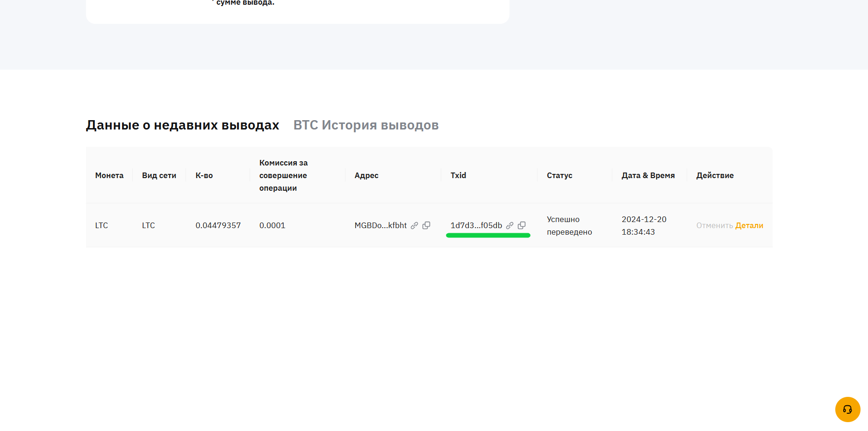Open the Txid explorer link icon

(x=509, y=225)
